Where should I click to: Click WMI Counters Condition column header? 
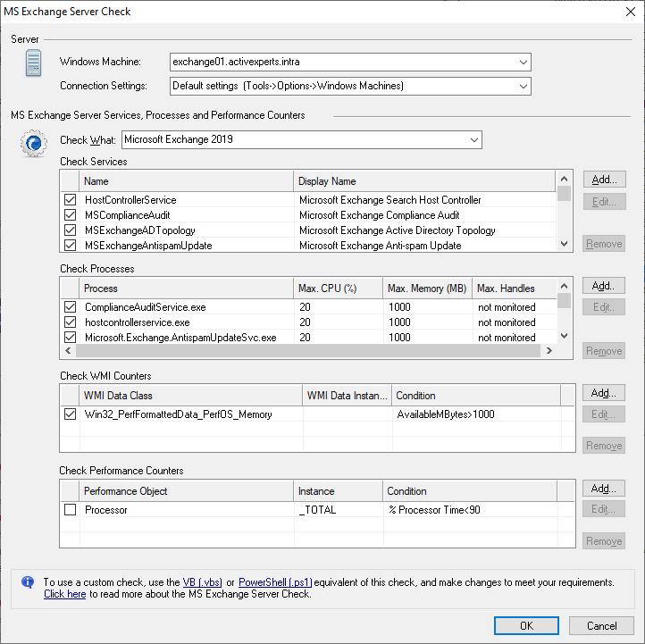pos(476,396)
